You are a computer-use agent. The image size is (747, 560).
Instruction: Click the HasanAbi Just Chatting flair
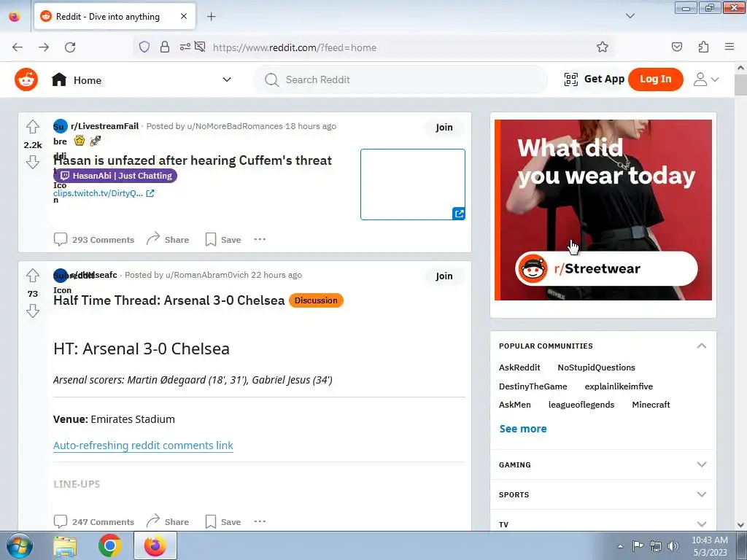[115, 176]
